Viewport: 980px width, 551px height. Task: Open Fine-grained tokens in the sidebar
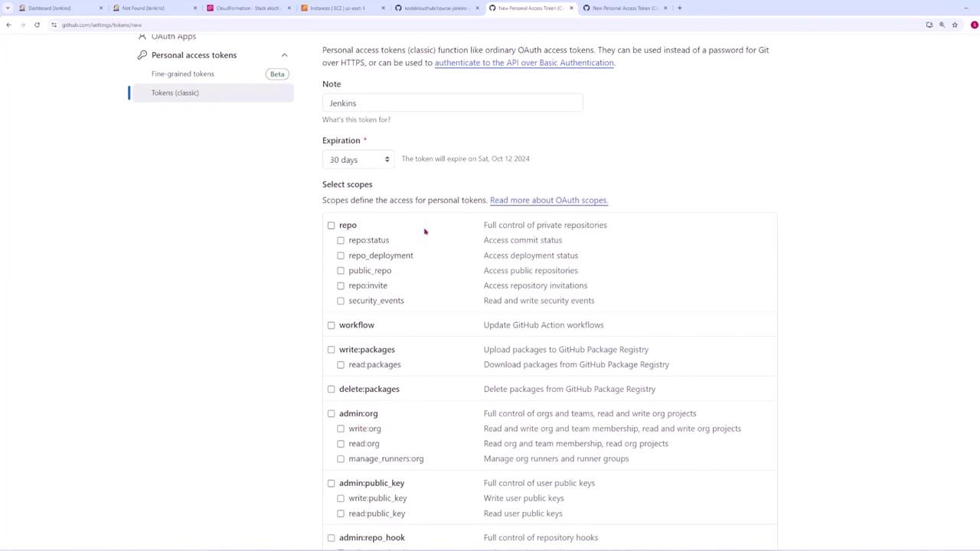[x=183, y=74]
